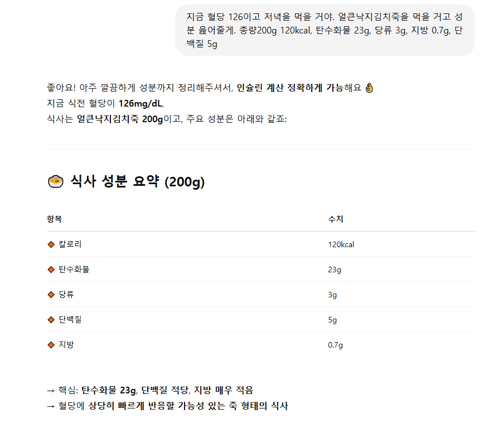Select the 120kcal value cell
Screen dimensions: 504x428
[341, 244]
